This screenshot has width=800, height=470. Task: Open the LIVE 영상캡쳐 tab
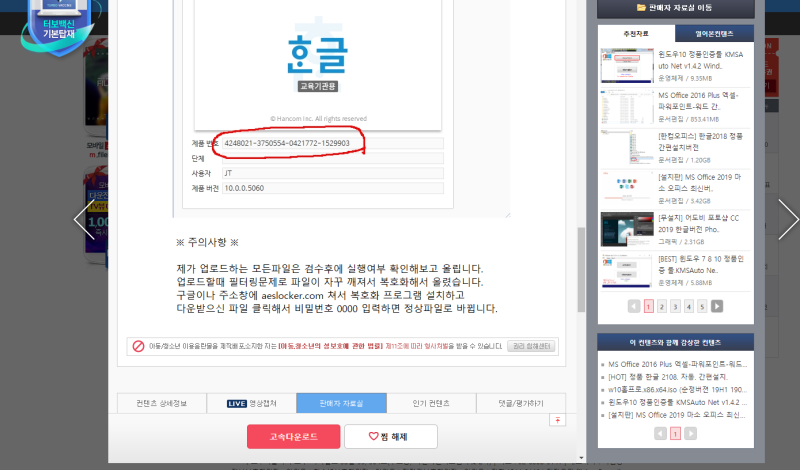252,403
